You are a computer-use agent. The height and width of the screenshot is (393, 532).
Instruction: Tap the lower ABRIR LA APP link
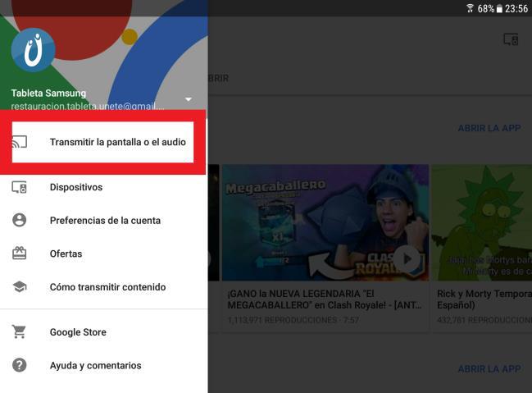489,368
